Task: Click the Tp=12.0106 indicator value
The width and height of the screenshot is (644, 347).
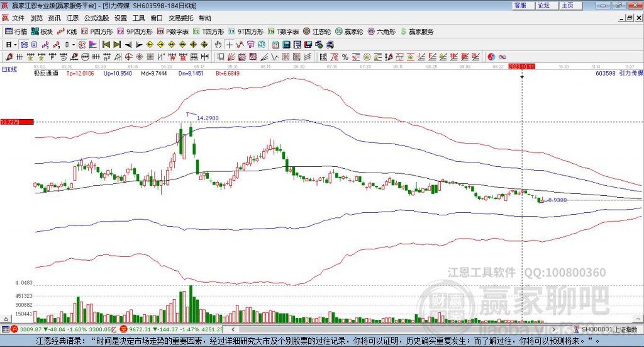Action: pos(80,73)
